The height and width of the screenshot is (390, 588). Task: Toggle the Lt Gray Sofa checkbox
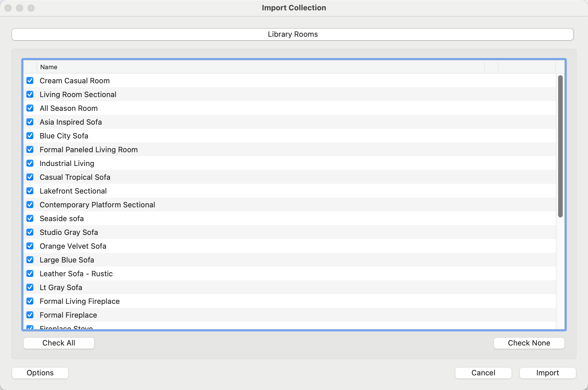pyautogui.click(x=30, y=287)
